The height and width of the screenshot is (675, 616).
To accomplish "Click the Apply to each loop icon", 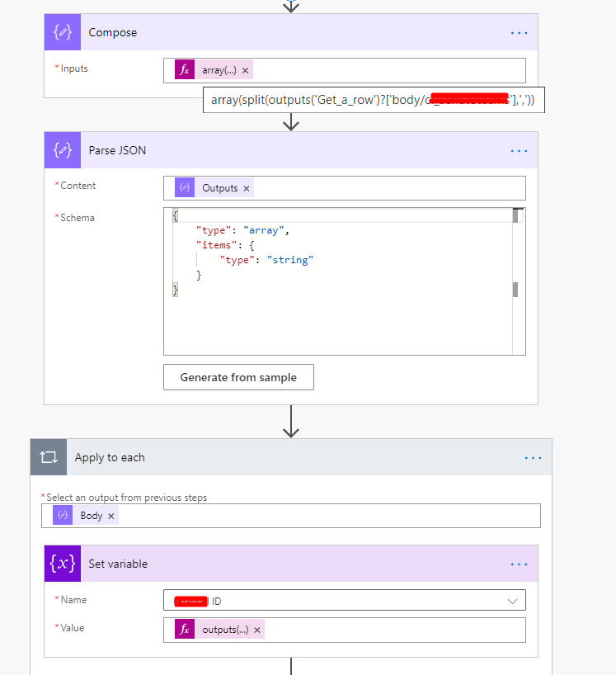I will pos(49,457).
